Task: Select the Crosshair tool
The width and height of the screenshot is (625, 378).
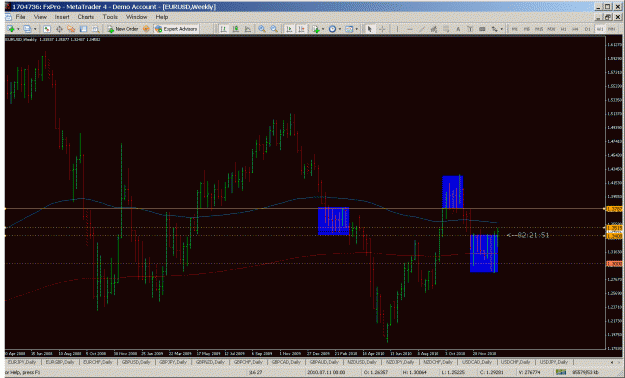Action: click(x=382, y=29)
